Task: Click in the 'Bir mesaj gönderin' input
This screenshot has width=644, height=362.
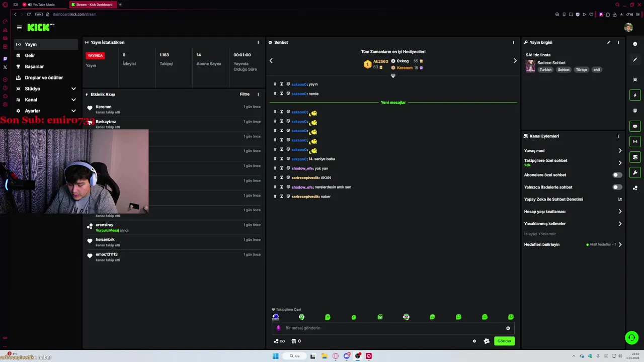Action: (x=392, y=328)
